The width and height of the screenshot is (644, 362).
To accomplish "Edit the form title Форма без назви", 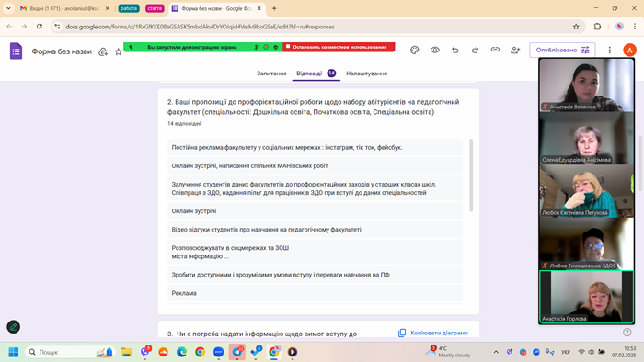I will pos(62,51).
